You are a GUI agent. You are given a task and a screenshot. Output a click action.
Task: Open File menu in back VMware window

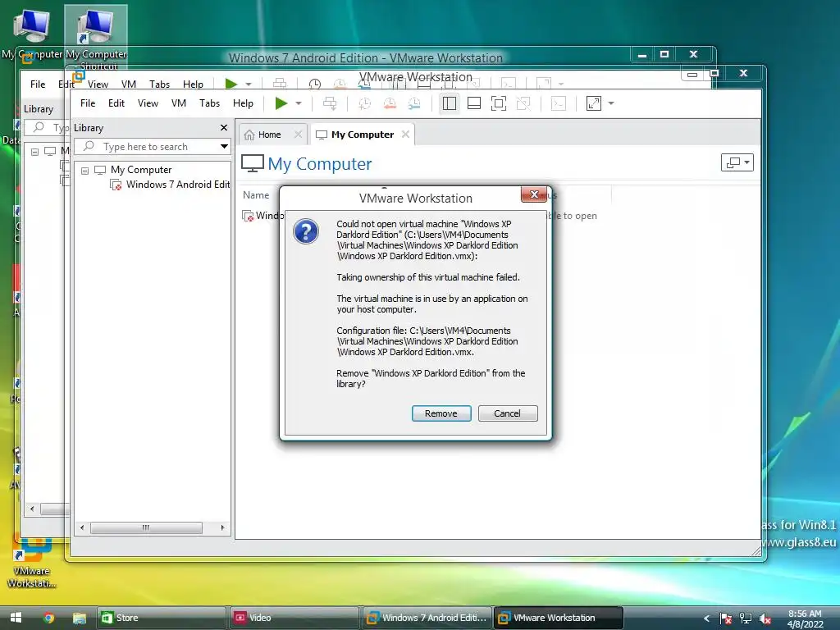[x=38, y=84]
